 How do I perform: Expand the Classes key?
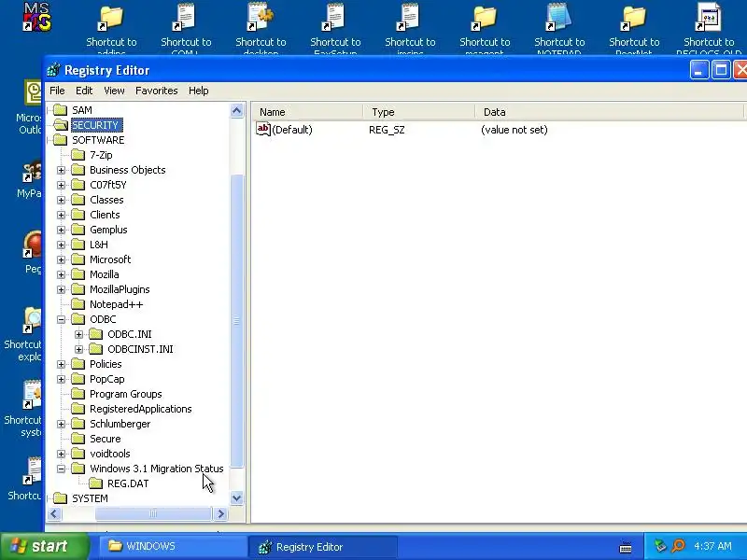pyautogui.click(x=61, y=200)
